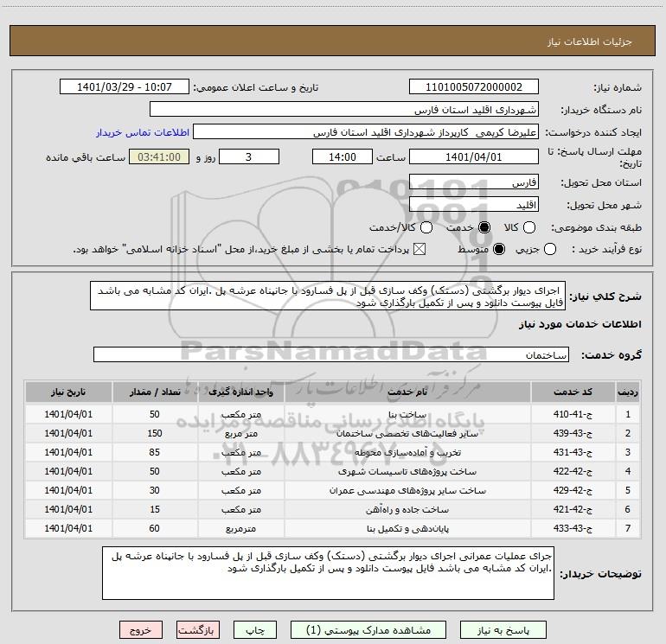Click the 14:00 hour field

click(343, 156)
